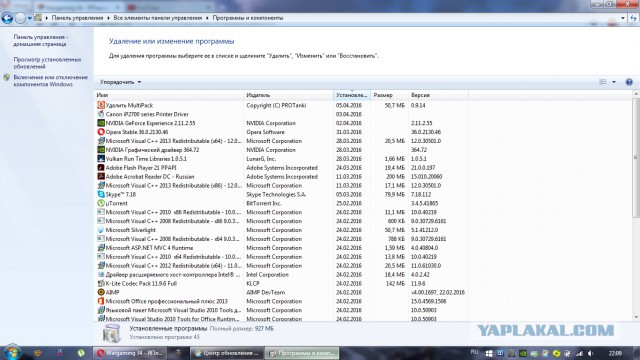The width and height of the screenshot is (640, 360).
Task: Select the Skype™ 7.18 program entry
Action: tap(281, 194)
